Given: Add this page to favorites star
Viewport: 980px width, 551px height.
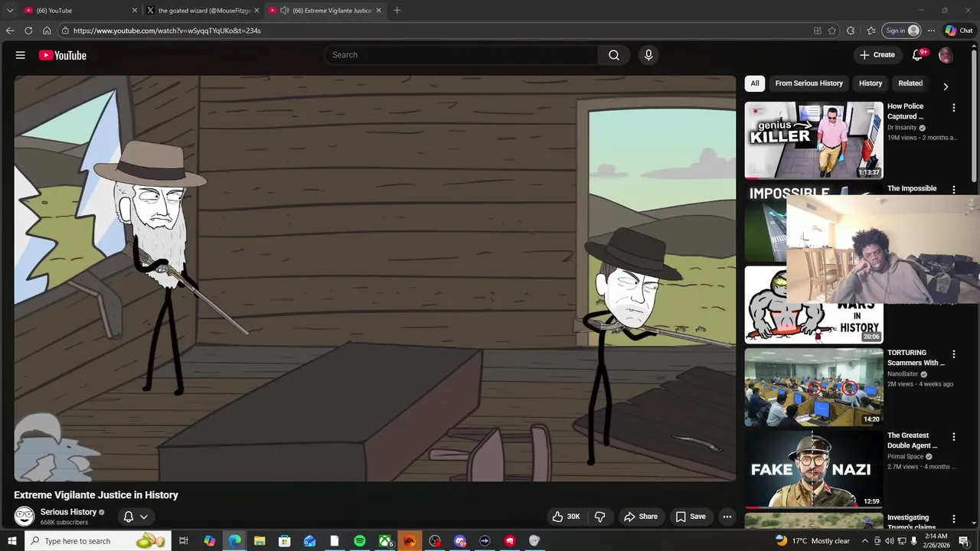Looking at the screenshot, I should 832,31.
